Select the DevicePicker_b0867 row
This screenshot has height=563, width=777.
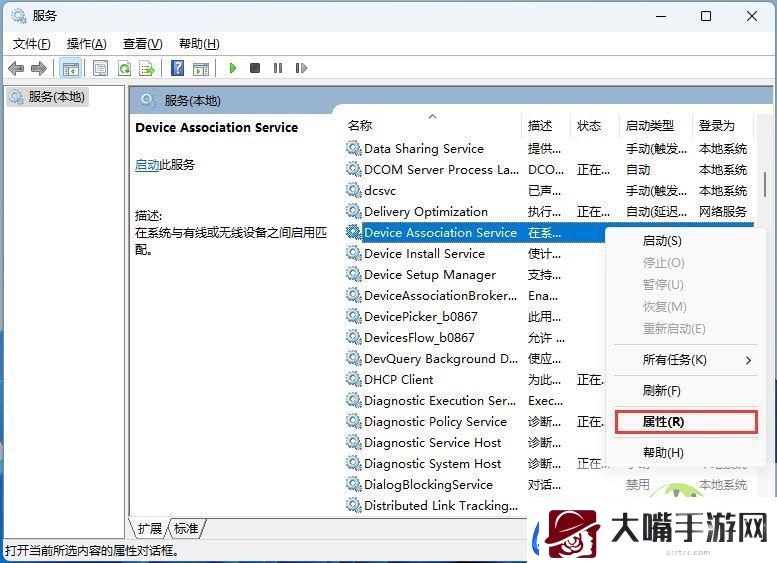(x=476, y=316)
